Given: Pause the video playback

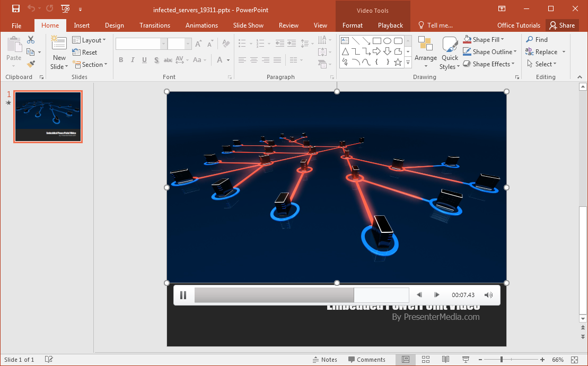Looking at the screenshot, I should click(183, 295).
